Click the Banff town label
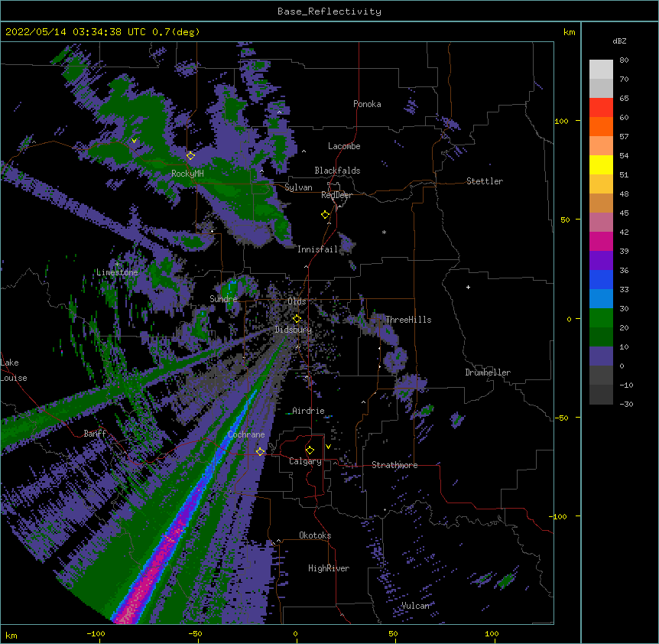The width and height of the screenshot is (659, 644). point(95,434)
